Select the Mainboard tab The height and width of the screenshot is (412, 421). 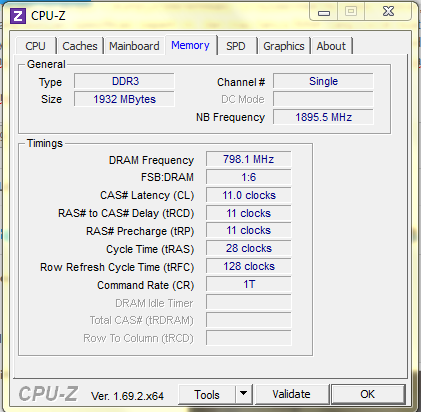pos(134,46)
